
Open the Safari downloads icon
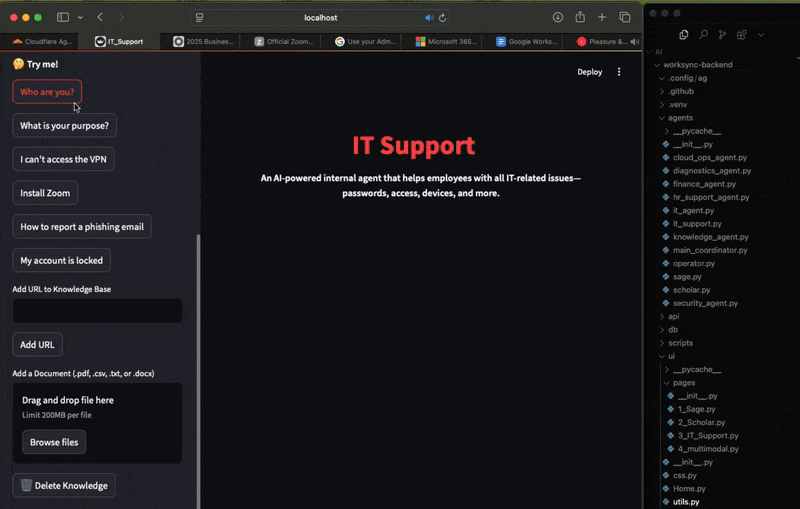(557, 17)
